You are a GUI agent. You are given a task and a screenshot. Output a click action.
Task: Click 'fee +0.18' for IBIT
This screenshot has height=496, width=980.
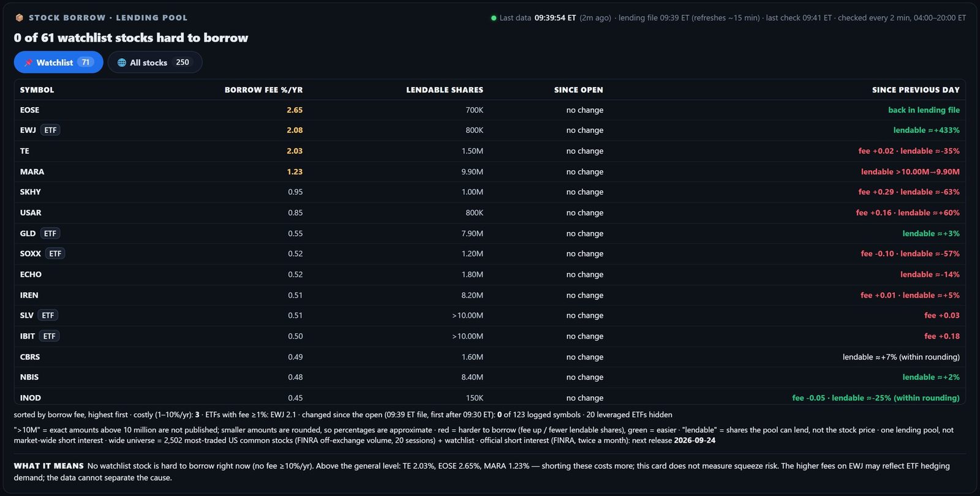[942, 336]
